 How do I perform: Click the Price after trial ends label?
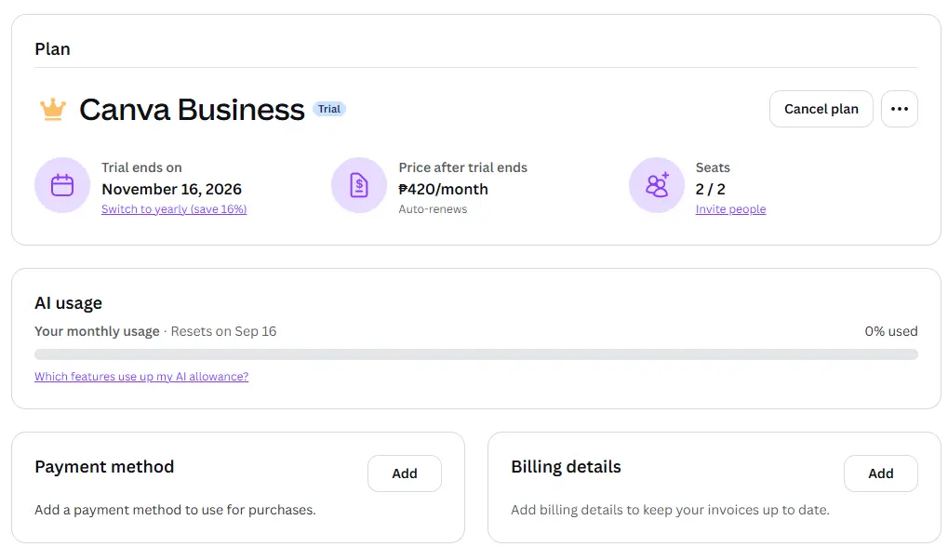coord(463,167)
